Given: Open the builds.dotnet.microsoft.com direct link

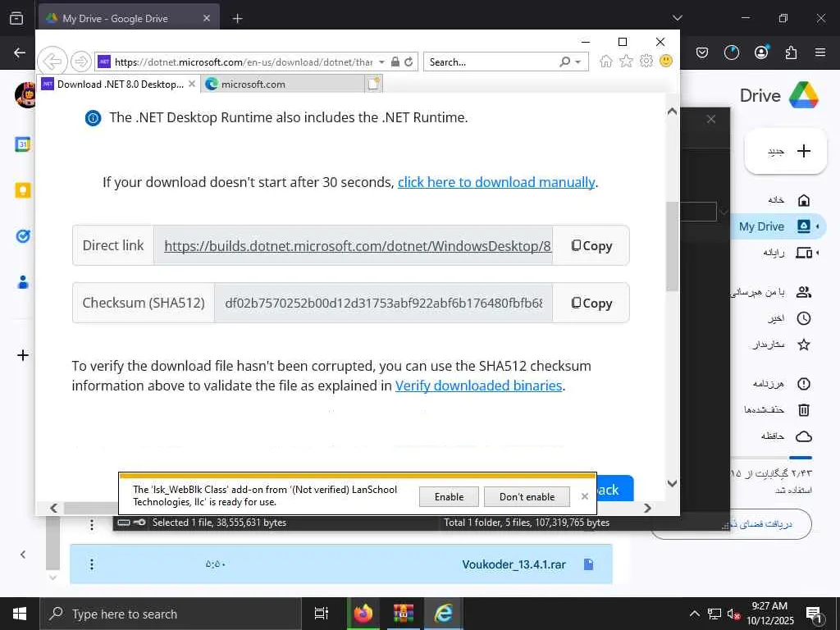Looking at the screenshot, I should pos(358,246).
